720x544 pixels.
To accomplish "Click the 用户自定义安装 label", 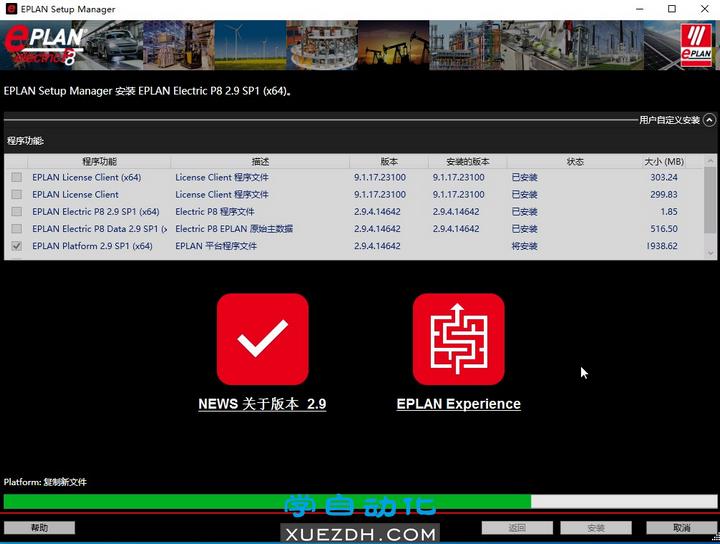I will [x=669, y=120].
